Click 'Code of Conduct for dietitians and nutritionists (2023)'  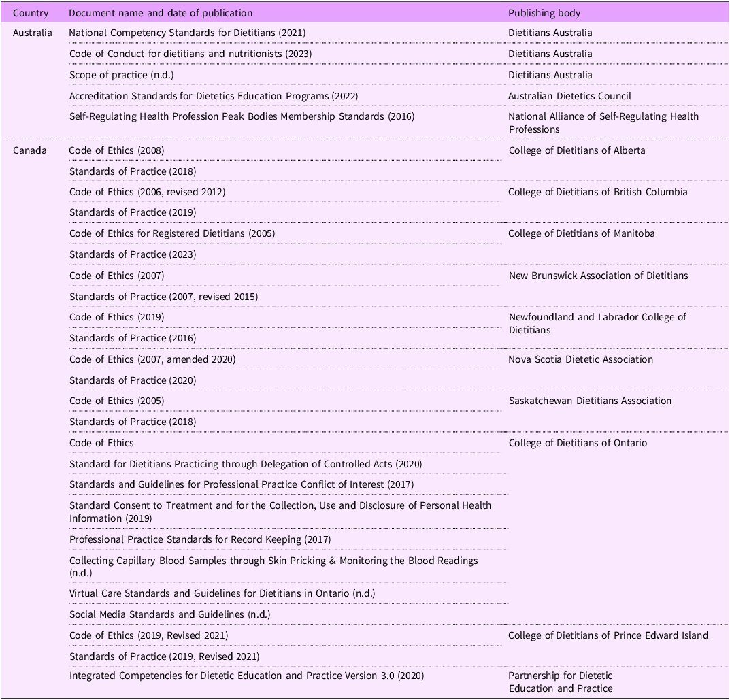click(x=190, y=54)
